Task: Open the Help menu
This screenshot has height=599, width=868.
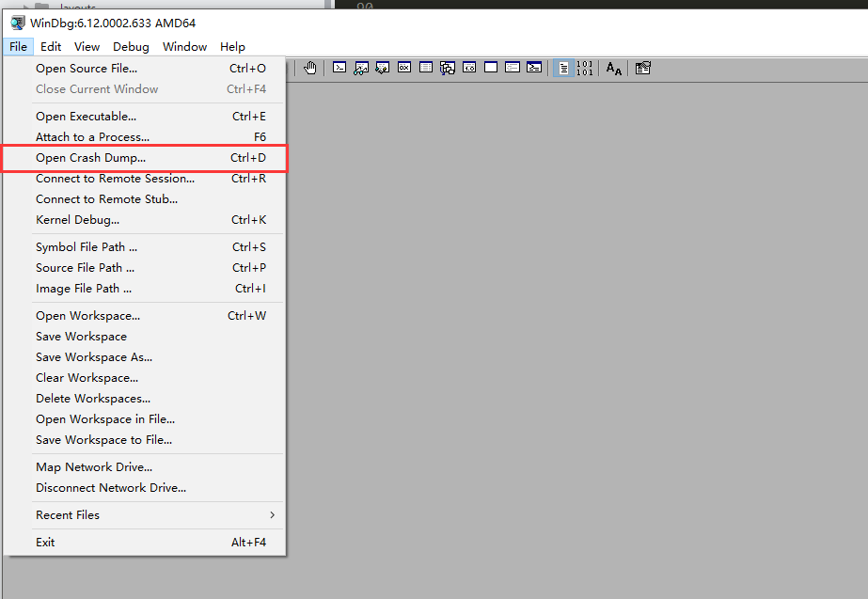Action: (232, 46)
